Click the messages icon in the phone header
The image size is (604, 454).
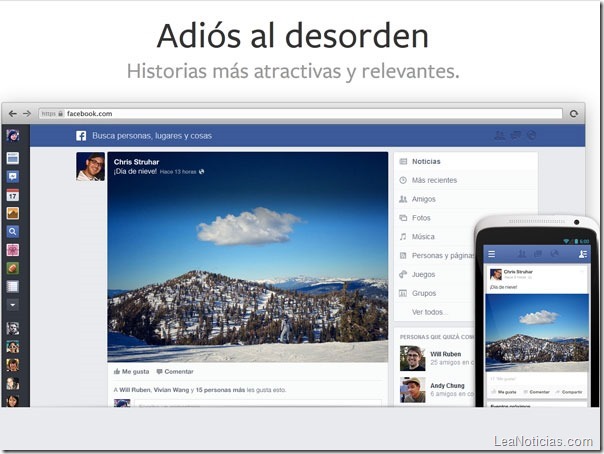tap(538, 254)
